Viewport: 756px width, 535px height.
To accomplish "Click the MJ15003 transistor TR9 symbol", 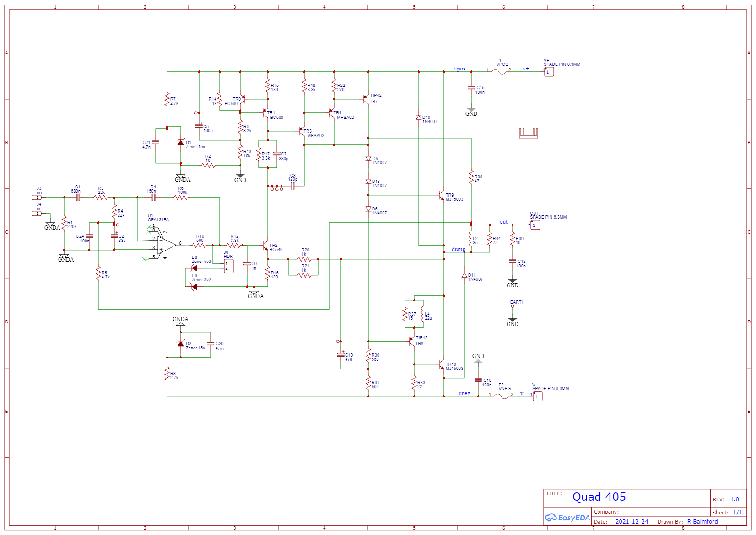I will pos(442,196).
